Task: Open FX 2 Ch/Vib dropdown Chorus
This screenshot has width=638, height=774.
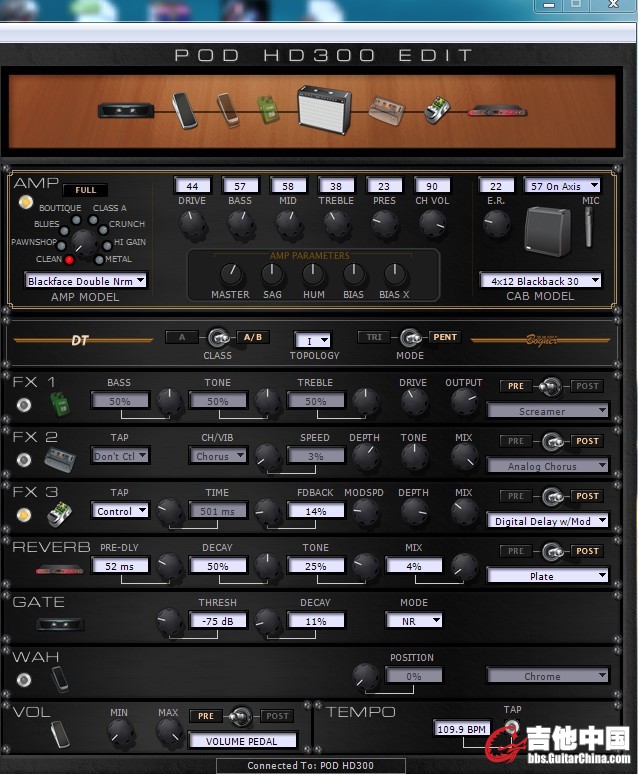Action: click(218, 455)
